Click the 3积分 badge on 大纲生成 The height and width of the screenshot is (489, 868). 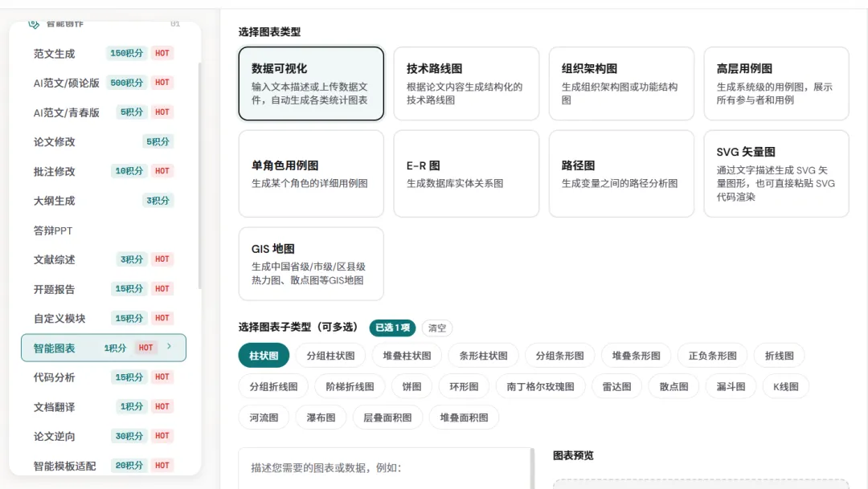pyautogui.click(x=158, y=200)
